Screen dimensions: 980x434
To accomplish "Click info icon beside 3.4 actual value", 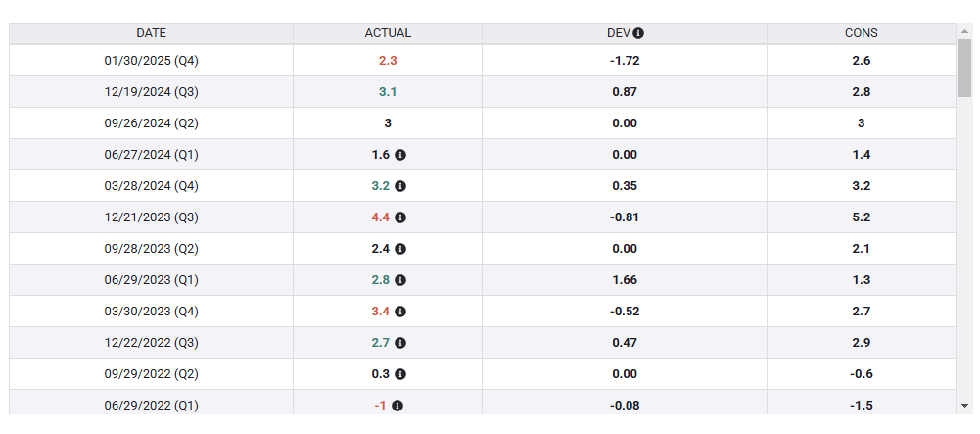I will click(x=400, y=312).
